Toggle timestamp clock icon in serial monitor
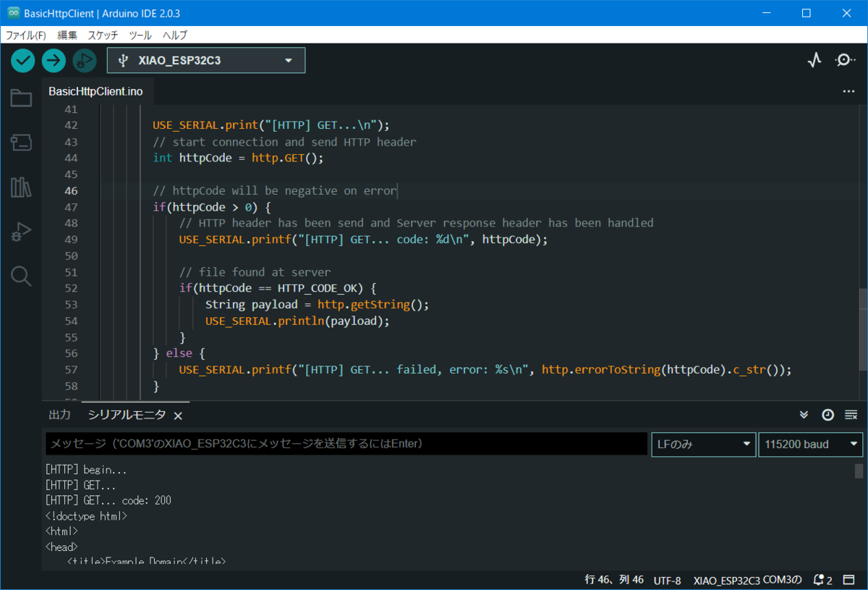The height and width of the screenshot is (590, 868). pos(827,415)
